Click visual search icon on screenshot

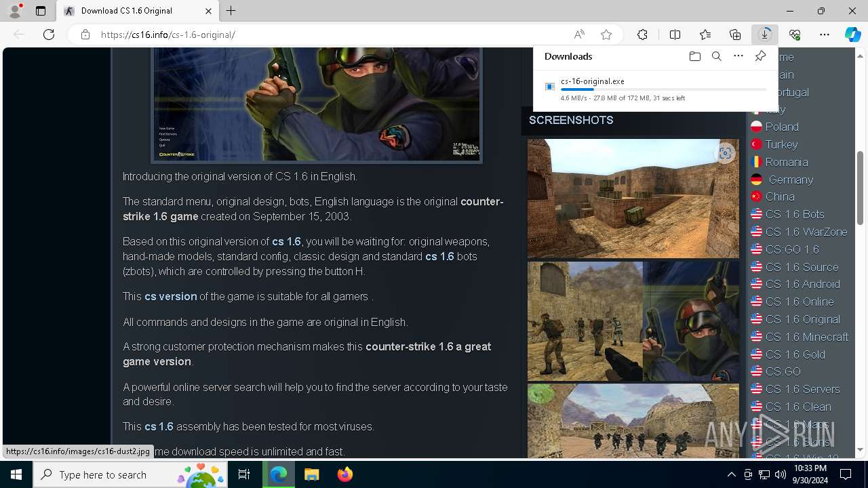point(725,153)
